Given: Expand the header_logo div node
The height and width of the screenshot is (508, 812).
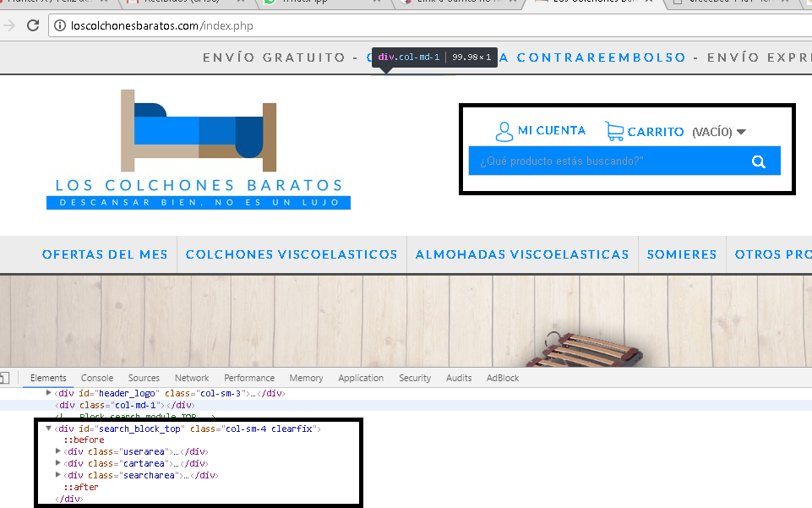Looking at the screenshot, I should (48, 393).
